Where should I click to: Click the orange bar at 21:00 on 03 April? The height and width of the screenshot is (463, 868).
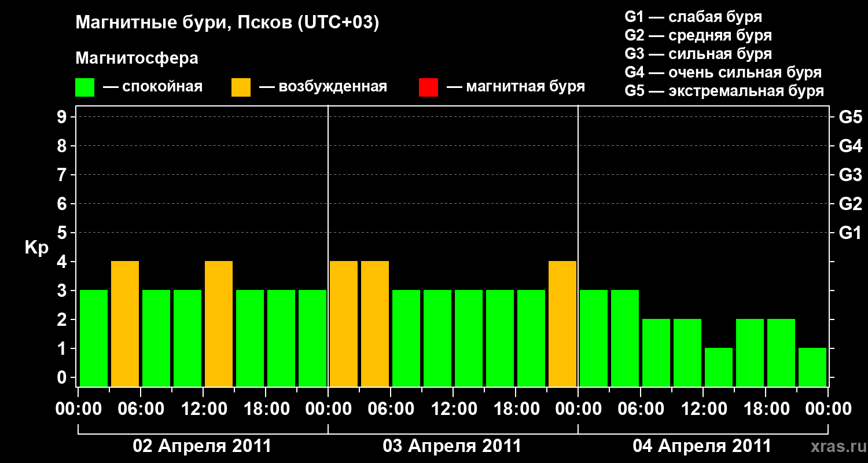562,324
